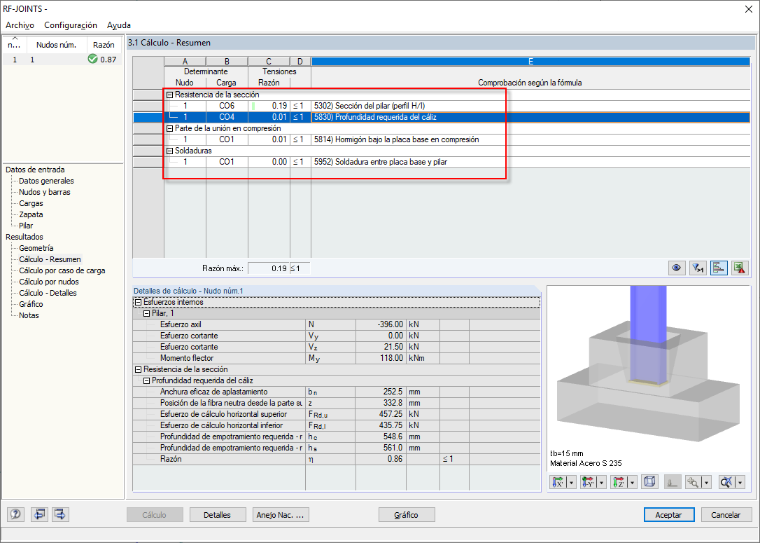The image size is (760, 543).
Task: Open dropdown next to magnifier cross icon
Action: point(740,482)
